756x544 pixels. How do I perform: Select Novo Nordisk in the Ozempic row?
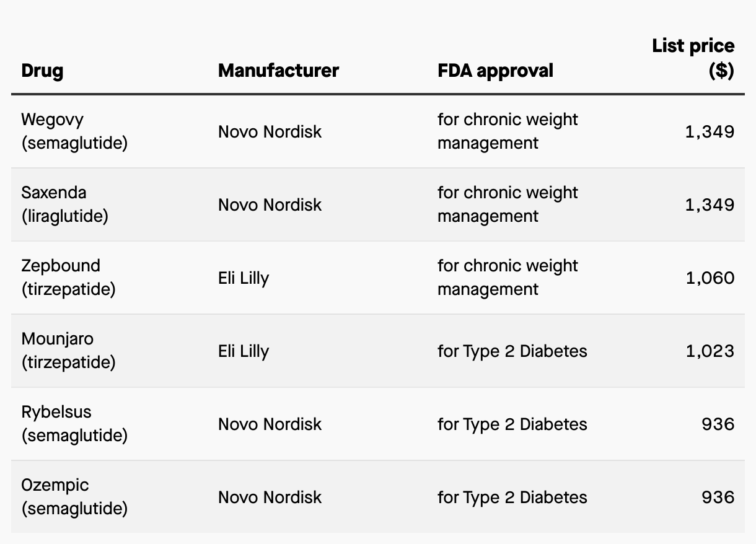[270, 497]
